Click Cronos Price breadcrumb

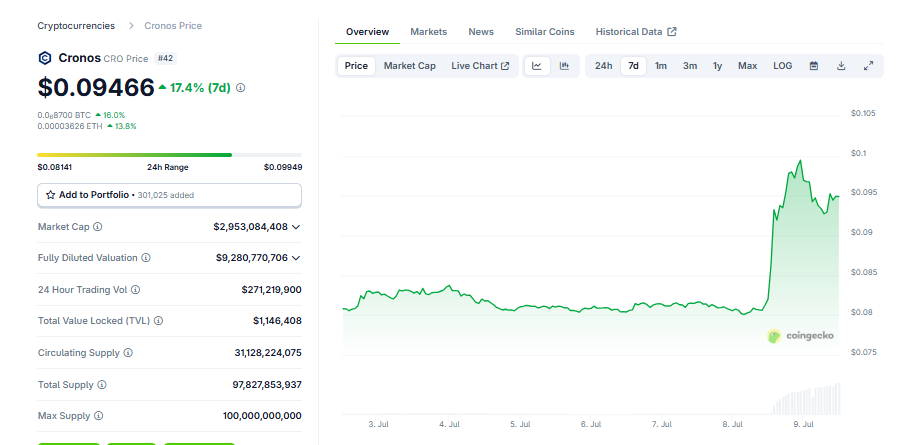point(173,26)
